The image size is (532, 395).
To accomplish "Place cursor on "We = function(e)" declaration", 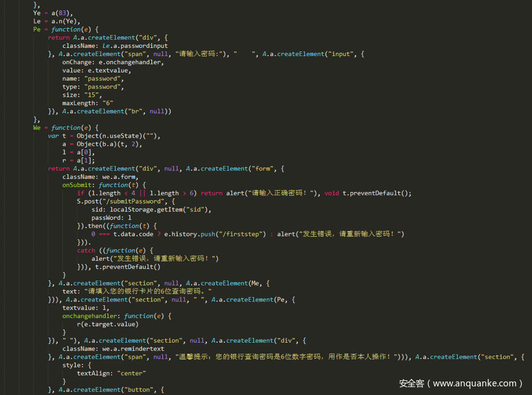I will coord(66,127).
